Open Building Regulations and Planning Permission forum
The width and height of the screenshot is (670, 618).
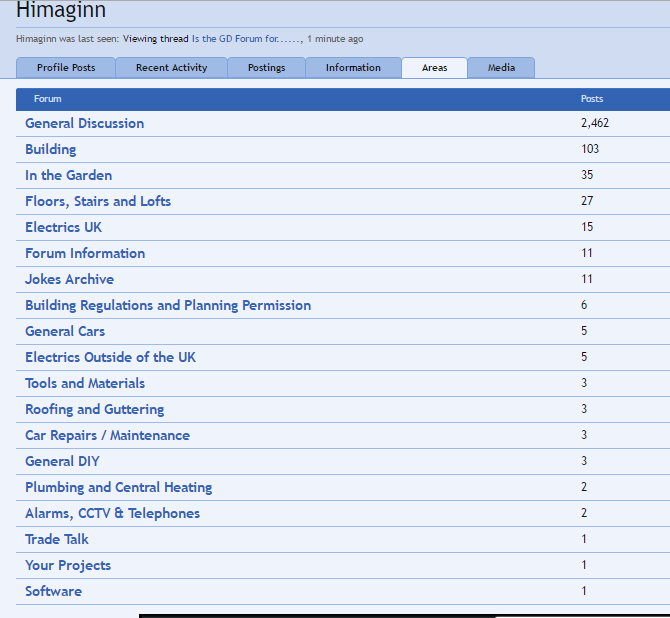tap(168, 305)
